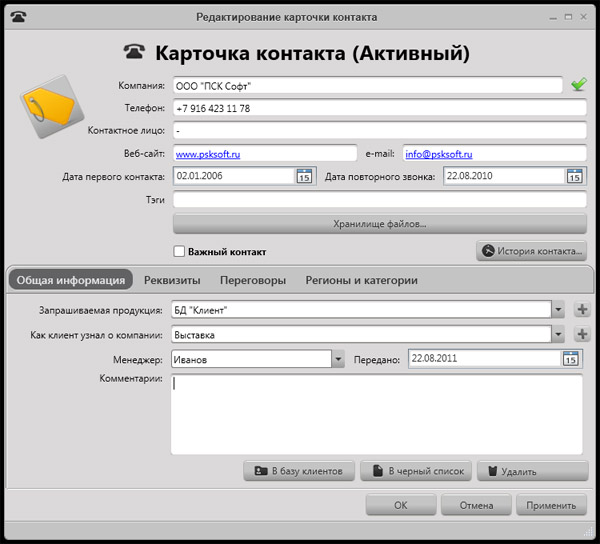Click В базу клиентов button
600x544 pixels.
299,471
